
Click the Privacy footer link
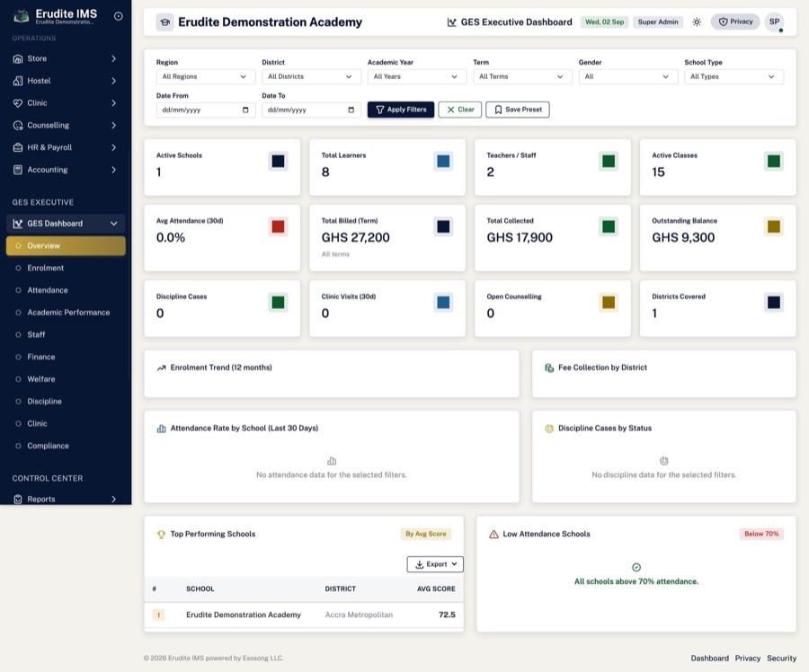(748, 659)
